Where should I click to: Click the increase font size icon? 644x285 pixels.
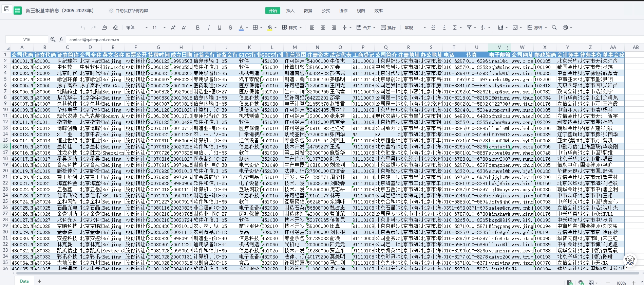173,28
